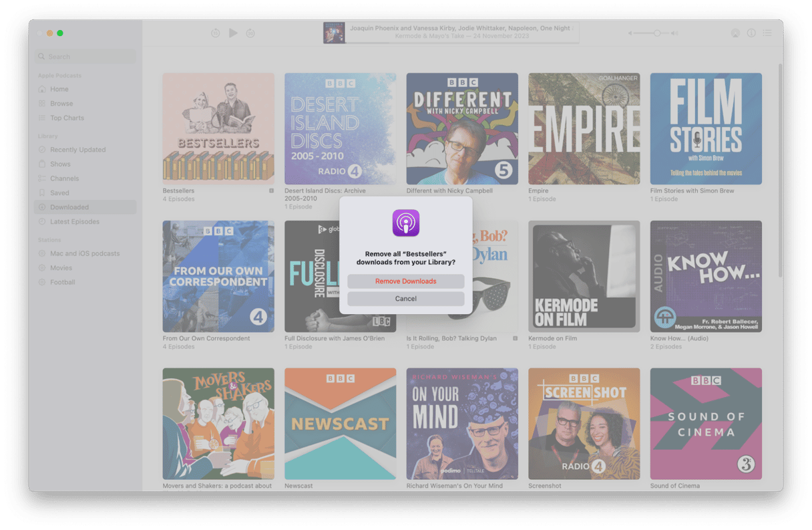The image size is (812, 530).
Task: Click the Search field in the sidebar
Action: pyautogui.click(x=85, y=57)
